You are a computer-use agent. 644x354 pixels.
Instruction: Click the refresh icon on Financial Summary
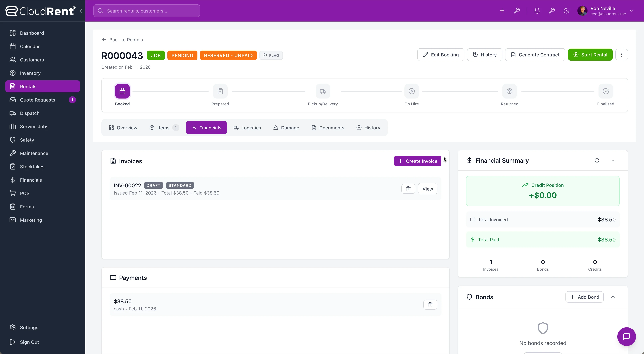597,160
